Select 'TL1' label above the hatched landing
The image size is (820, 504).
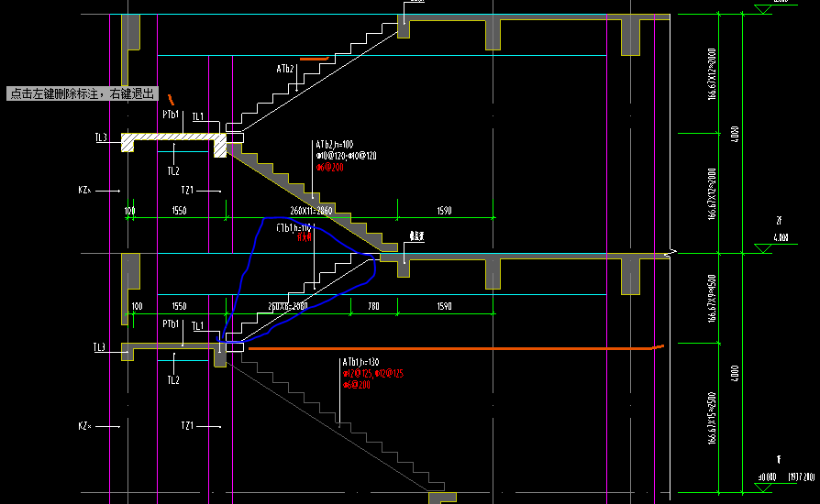(x=198, y=116)
